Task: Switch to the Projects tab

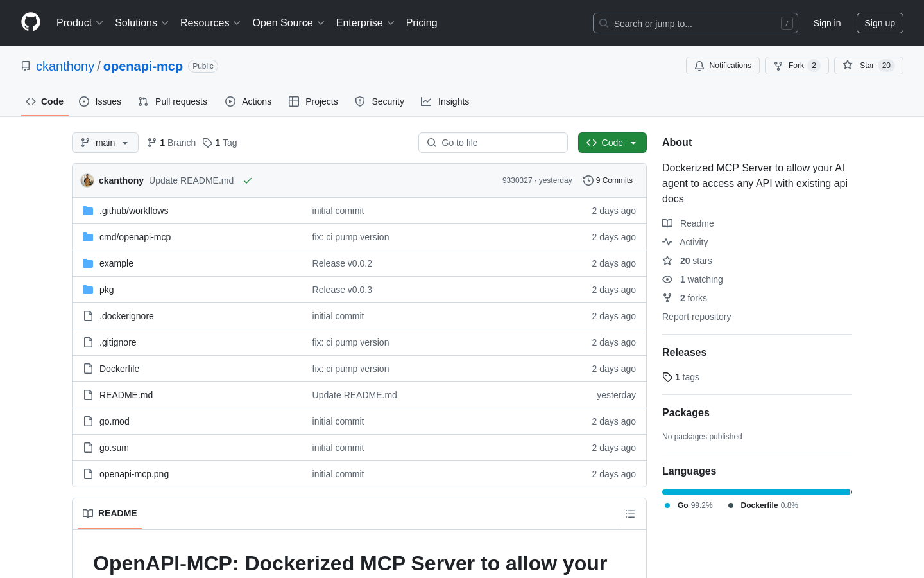Action: point(313,101)
